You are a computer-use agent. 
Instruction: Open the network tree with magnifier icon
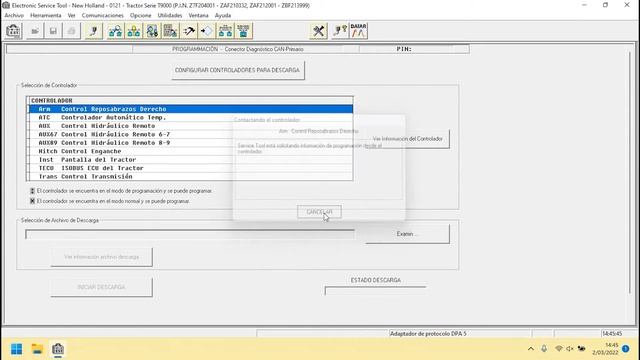coord(116,31)
